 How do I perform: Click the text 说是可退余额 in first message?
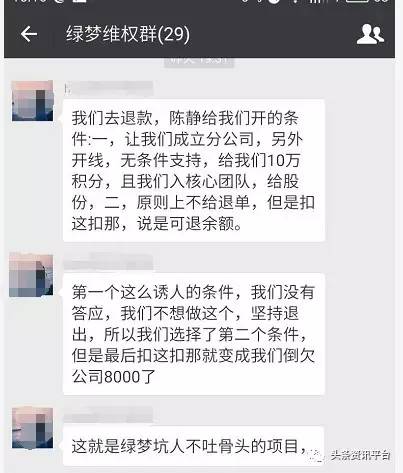[189, 224]
